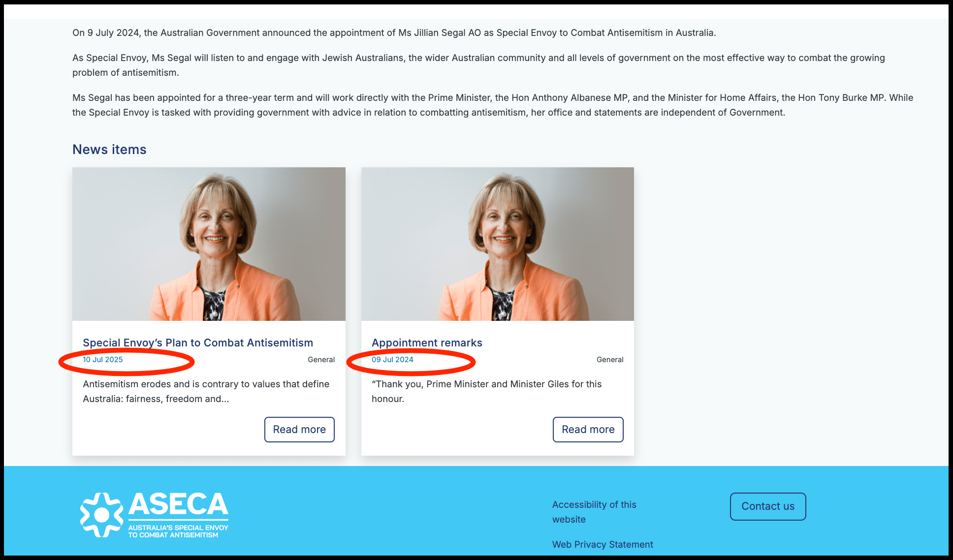Click the News items heading
This screenshot has height=560, width=953.
click(x=109, y=150)
